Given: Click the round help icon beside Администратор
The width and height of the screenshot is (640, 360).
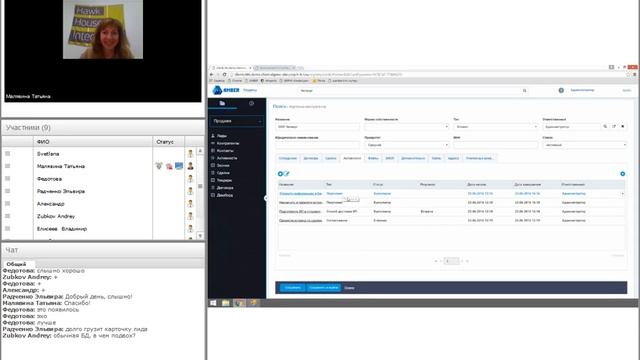Looking at the screenshot, I should pyautogui.click(x=561, y=90).
